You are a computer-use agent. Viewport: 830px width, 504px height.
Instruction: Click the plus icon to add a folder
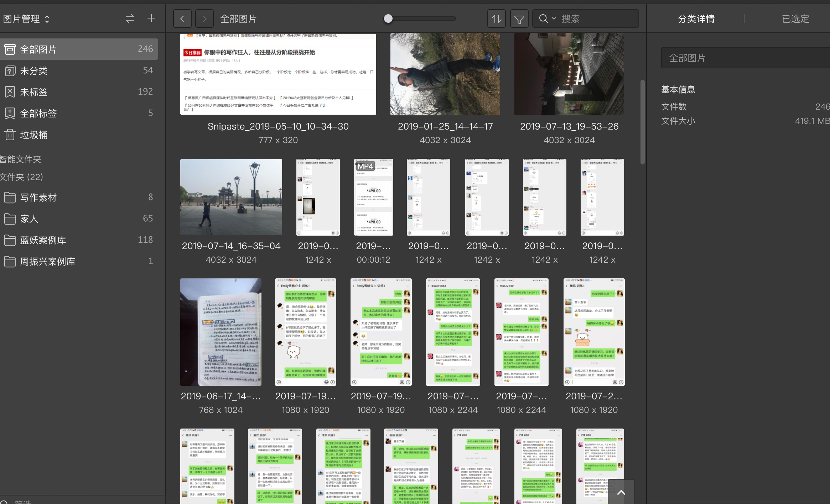pos(151,19)
